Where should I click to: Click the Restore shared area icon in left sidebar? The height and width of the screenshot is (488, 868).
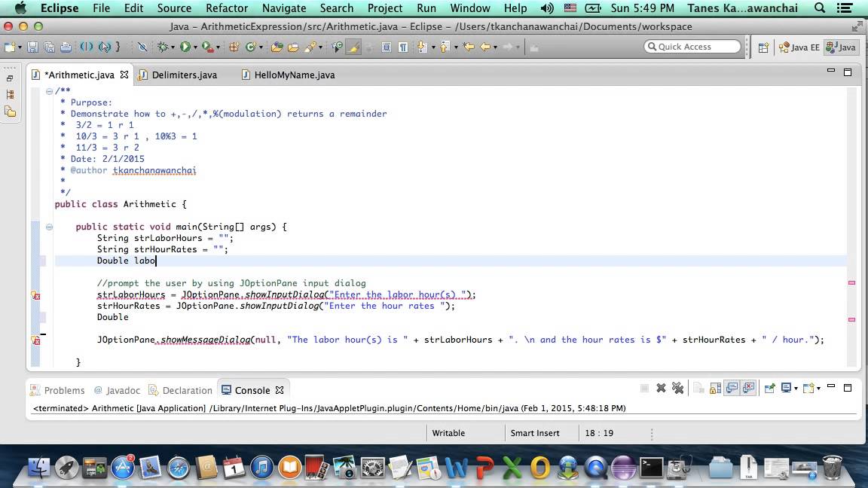pyautogui.click(x=10, y=78)
